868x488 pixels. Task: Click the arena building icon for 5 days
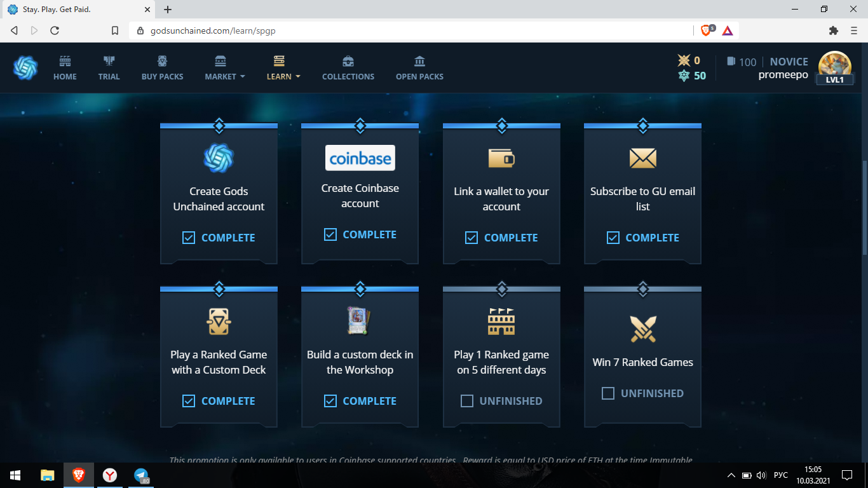(x=501, y=322)
